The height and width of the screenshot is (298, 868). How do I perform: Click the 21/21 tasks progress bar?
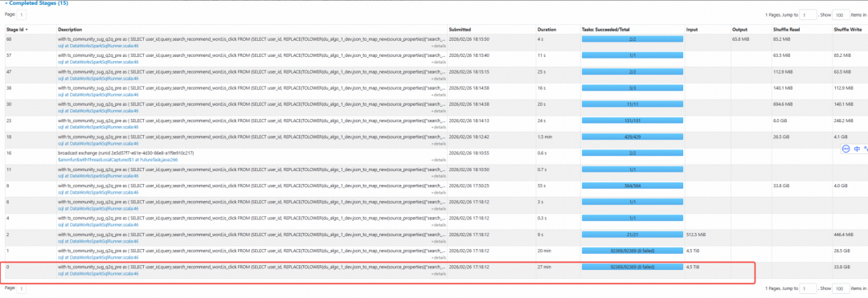pos(632,234)
